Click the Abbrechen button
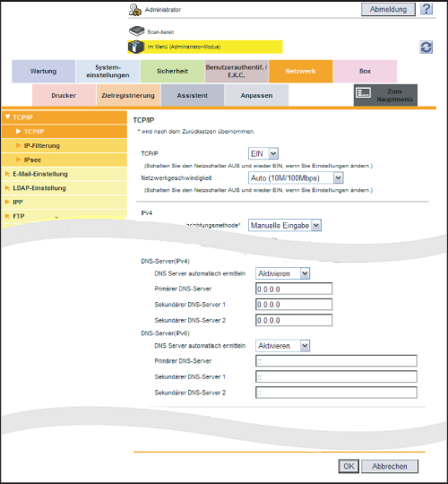 [390, 466]
